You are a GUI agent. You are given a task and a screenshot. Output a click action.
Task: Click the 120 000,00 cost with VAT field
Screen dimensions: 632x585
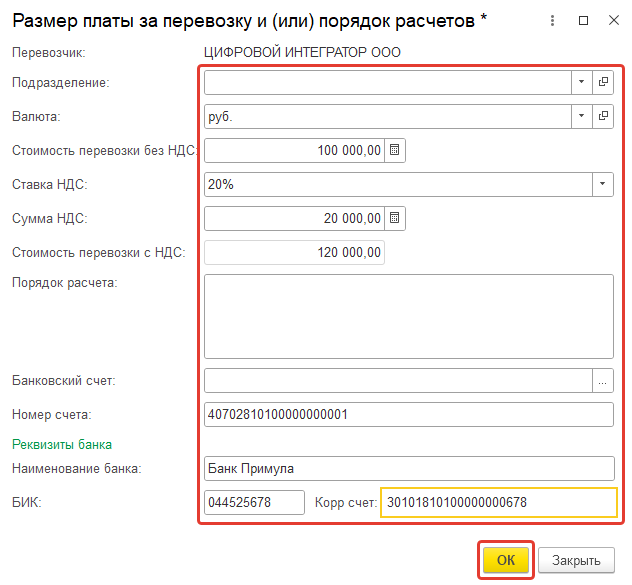coord(294,252)
